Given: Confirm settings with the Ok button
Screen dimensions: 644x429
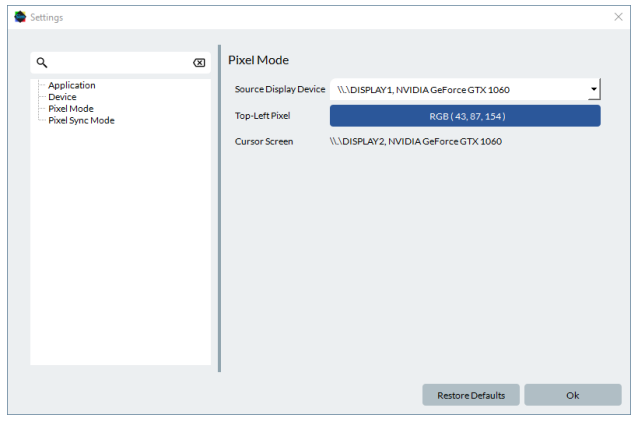Looking at the screenshot, I should pyautogui.click(x=572, y=395).
